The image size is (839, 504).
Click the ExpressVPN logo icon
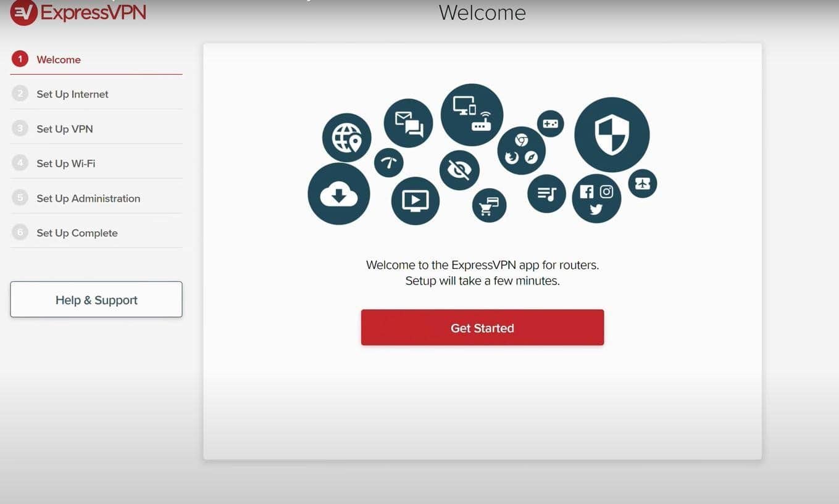[23, 12]
